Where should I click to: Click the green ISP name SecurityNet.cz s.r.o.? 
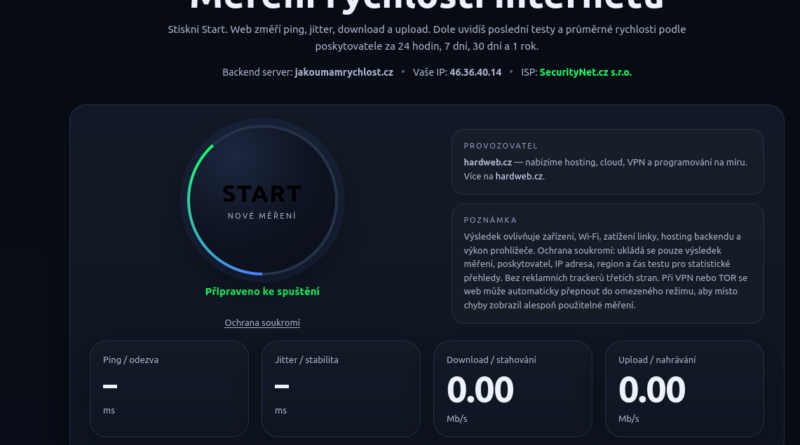click(585, 72)
